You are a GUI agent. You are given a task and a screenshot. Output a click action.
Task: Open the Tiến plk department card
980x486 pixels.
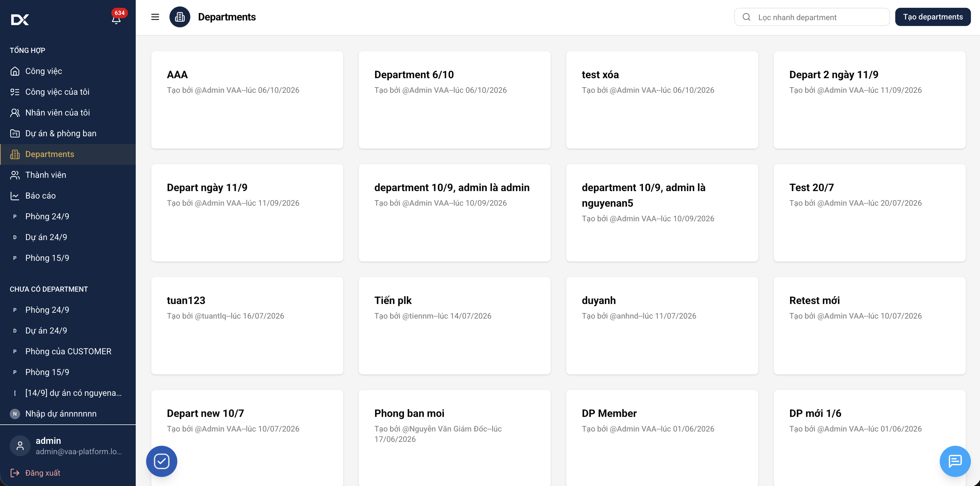tap(455, 326)
